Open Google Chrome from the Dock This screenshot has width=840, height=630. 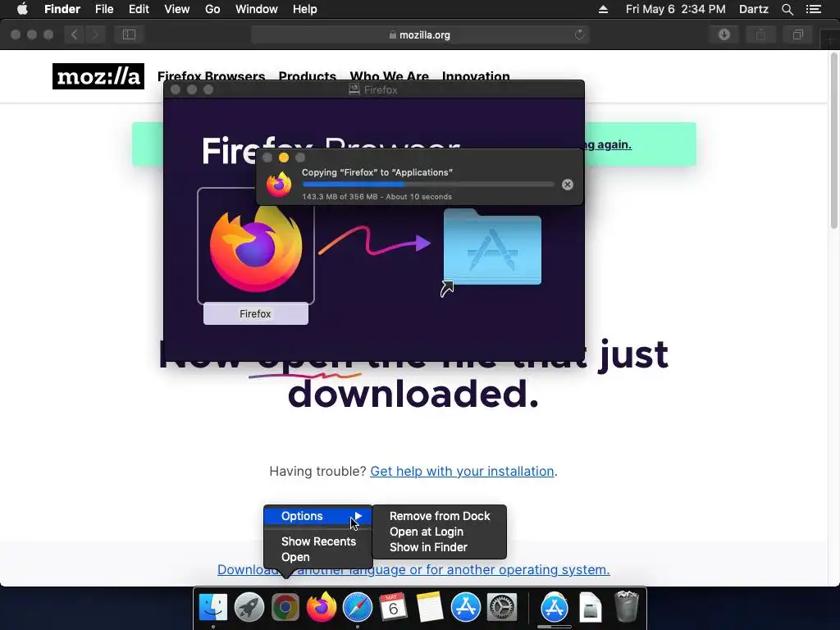(285, 607)
